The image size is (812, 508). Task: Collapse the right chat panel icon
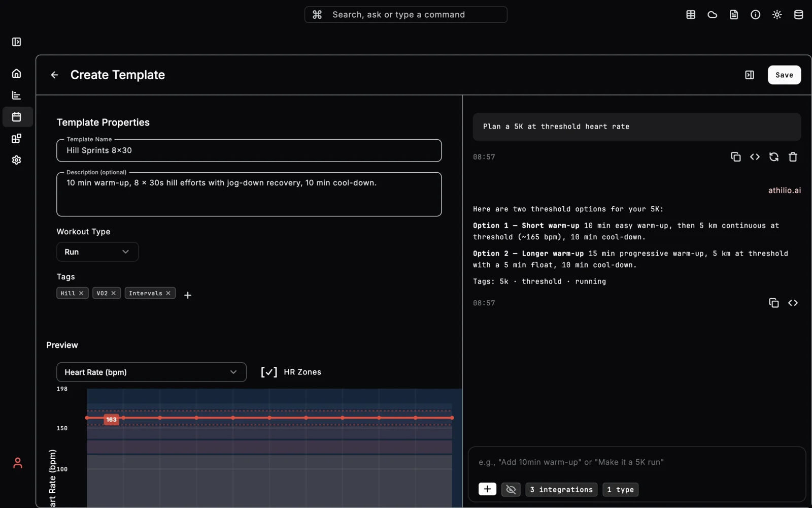tap(750, 75)
